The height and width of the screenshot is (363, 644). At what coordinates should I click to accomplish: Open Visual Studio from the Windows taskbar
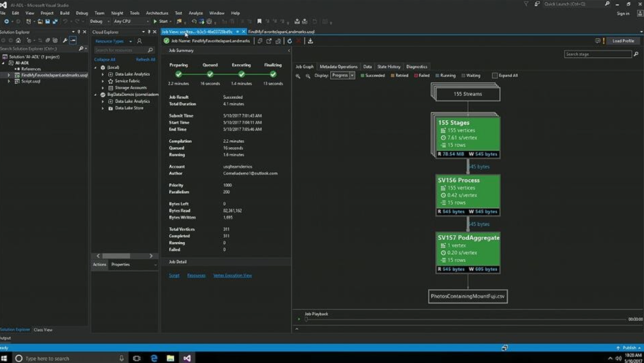coord(187,358)
